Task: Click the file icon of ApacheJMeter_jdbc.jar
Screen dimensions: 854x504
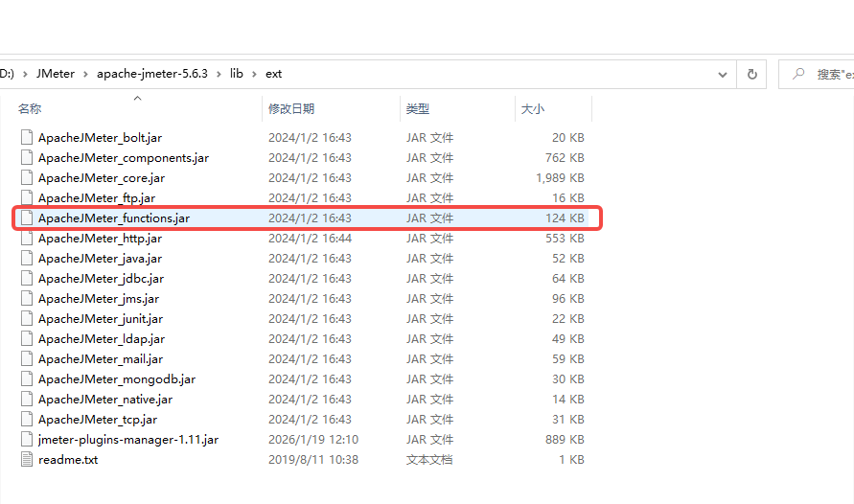Action: point(27,278)
